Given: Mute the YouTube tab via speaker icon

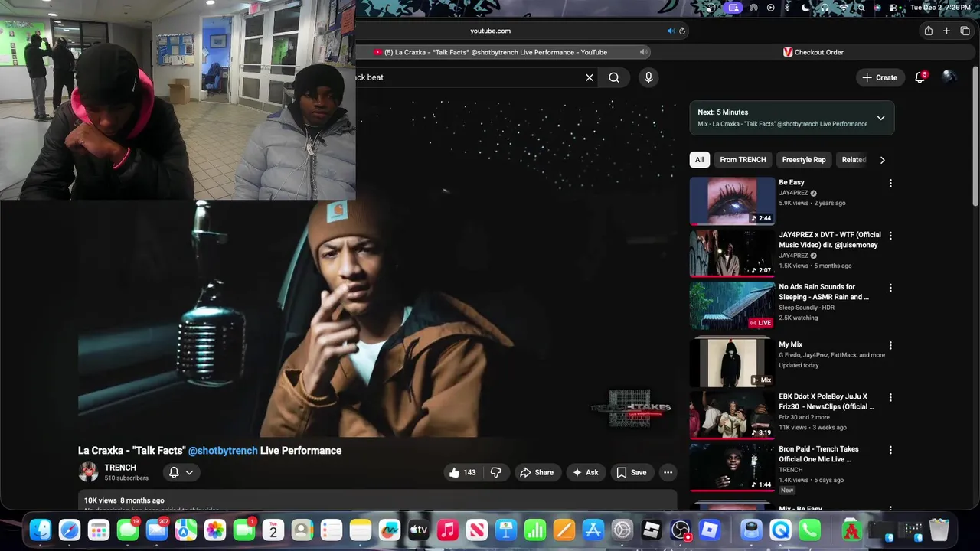Looking at the screenshot, I should tap(644, 52).
